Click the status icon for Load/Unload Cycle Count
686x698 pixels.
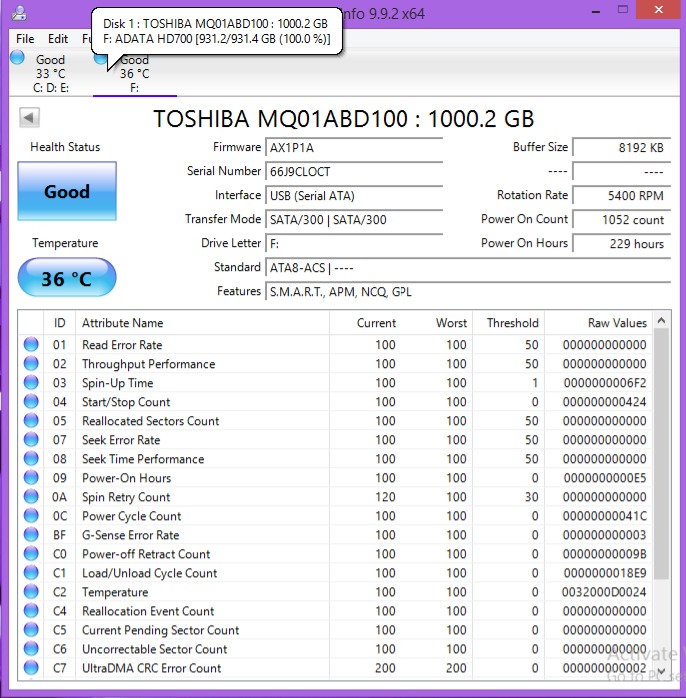(x=31, y=573)
